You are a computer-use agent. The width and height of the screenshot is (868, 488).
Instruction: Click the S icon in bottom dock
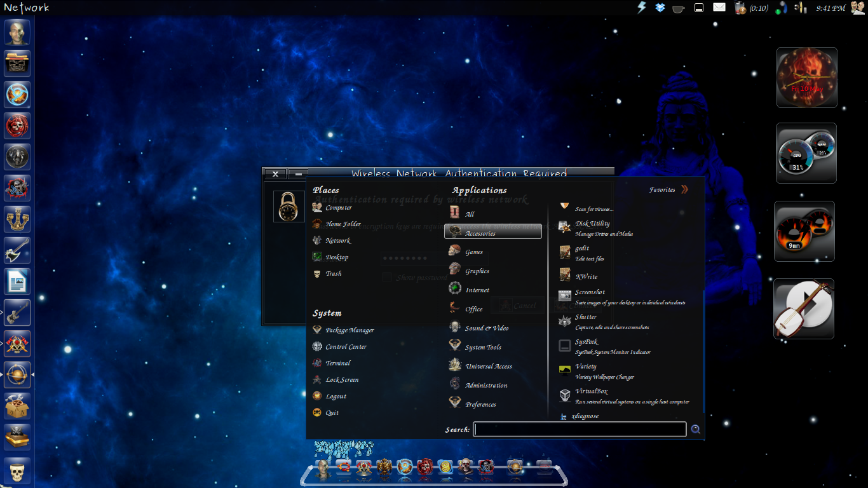pyautogui.click(x=445, y=467)
